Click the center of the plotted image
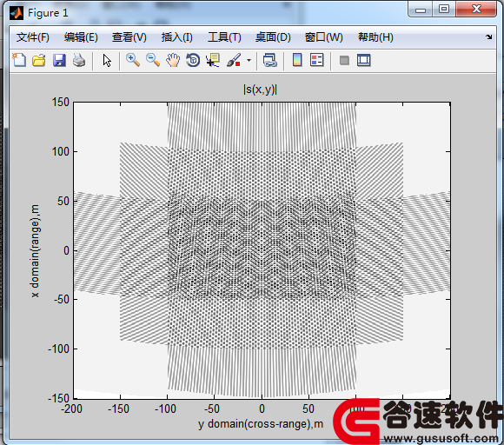 pos(262,250)
